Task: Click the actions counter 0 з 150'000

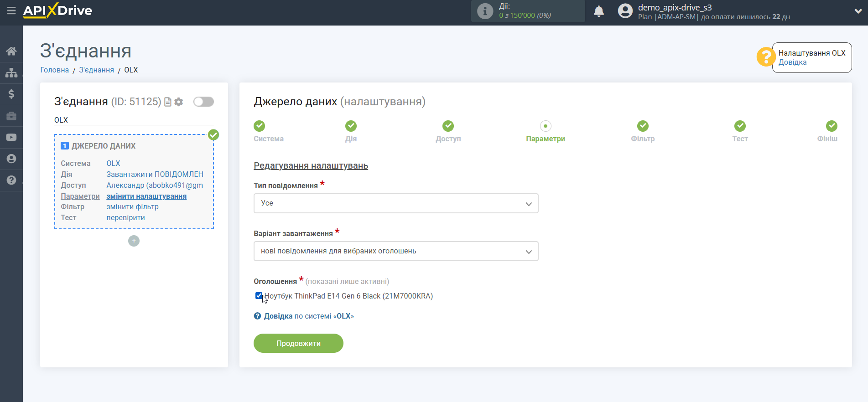Action: pyautogui.click(x=525, y=15)
